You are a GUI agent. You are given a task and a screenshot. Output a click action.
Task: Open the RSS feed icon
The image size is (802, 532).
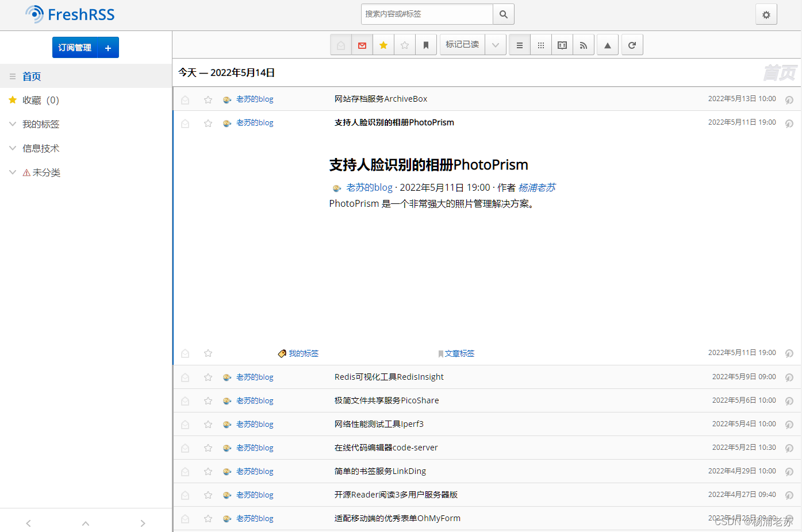584,45
